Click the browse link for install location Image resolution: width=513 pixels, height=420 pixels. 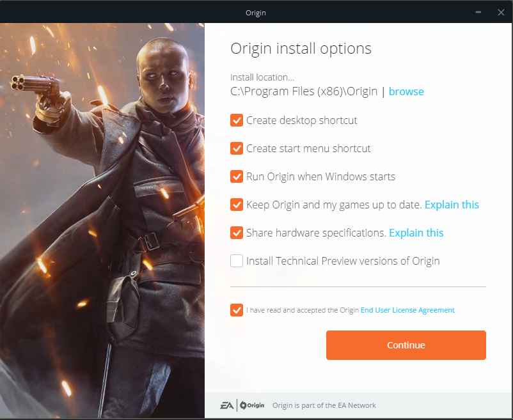(406, 91)
